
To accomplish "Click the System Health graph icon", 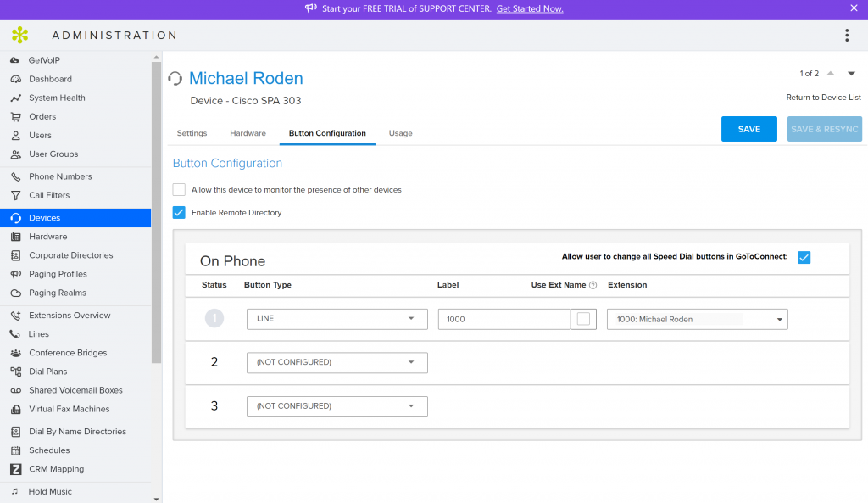I will click(15, 98).
